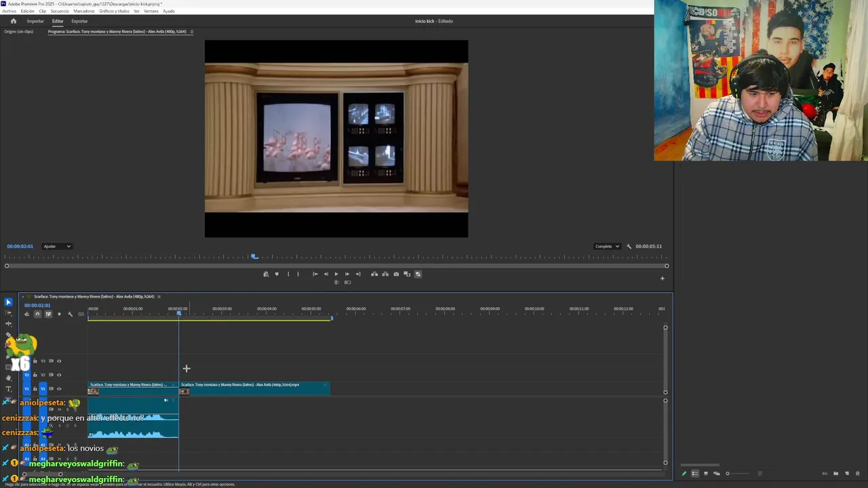The height and width of the screenshot is (488, 868).
Task: Toggle V3 sync lock
Action: (x=51, y=361)
